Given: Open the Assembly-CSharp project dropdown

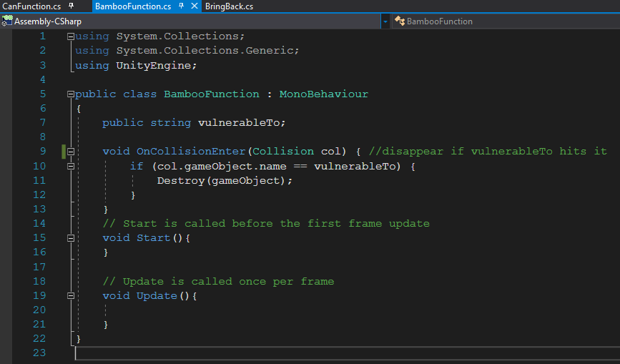Looking at the screenshot, I should click(191, 21).
